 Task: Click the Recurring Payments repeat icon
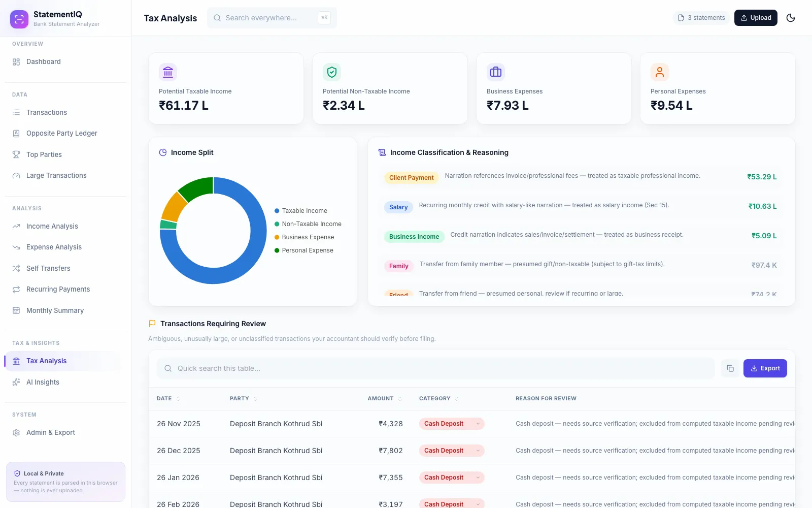[16, 289]
